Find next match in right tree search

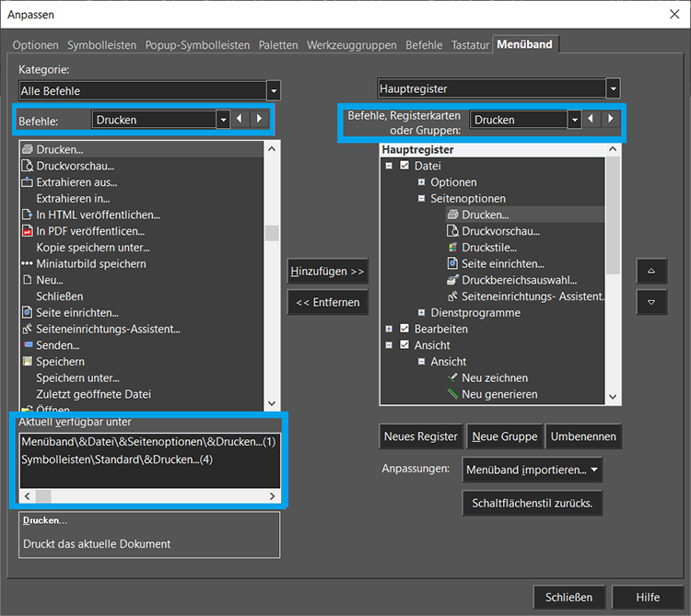(x=611, y=119)
